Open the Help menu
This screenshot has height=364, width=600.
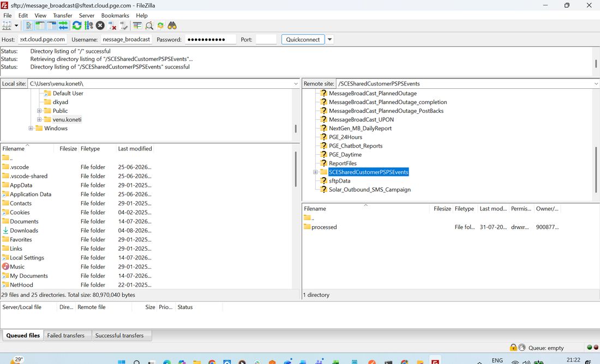142,15
